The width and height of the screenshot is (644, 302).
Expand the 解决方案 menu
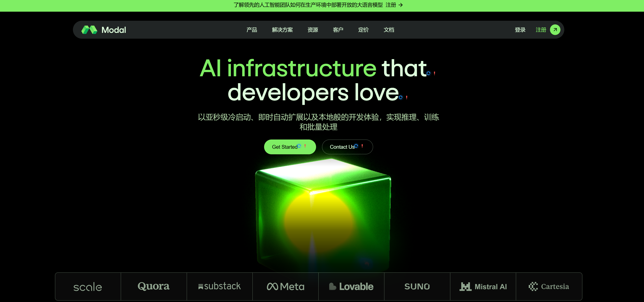click(x=282, y=30)
